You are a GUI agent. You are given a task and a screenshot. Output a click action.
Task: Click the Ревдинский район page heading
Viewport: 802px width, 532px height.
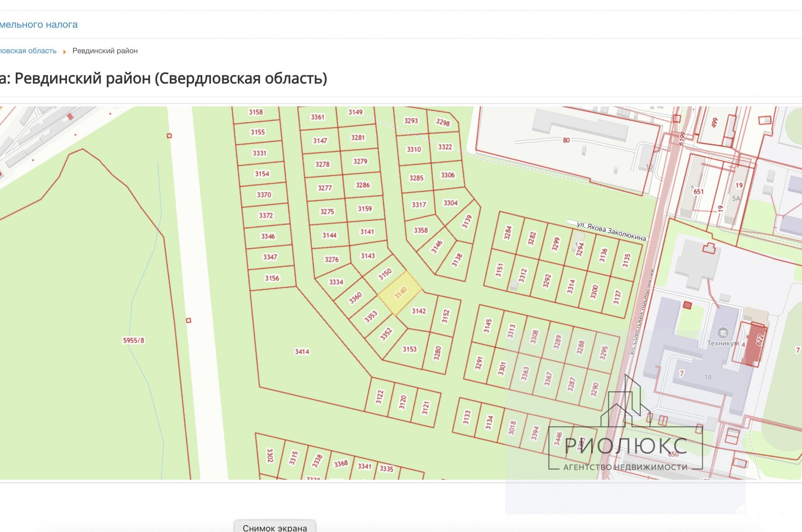click(x=163, y=79)
